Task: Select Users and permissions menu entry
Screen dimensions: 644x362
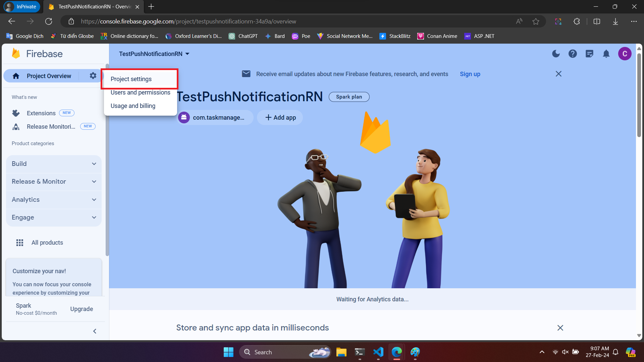Action: tap(140, 93)
